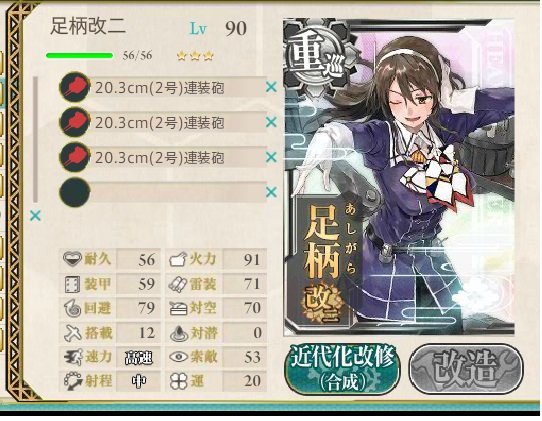Remove the second 20.3cm(2号)連装砲 with its X
This screenshot has height=421, width=542.
tap(271, 122)
